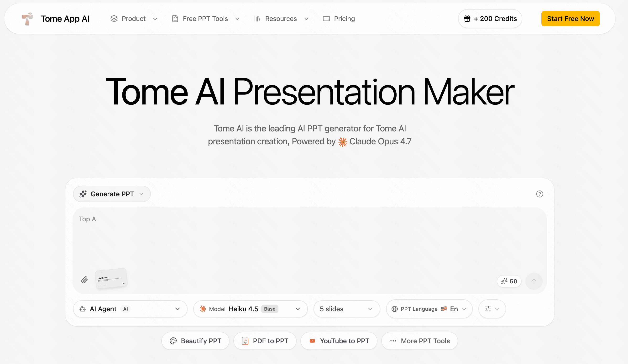
Task: Click the send arrow submit button
Action: click(x=534, y=281)
